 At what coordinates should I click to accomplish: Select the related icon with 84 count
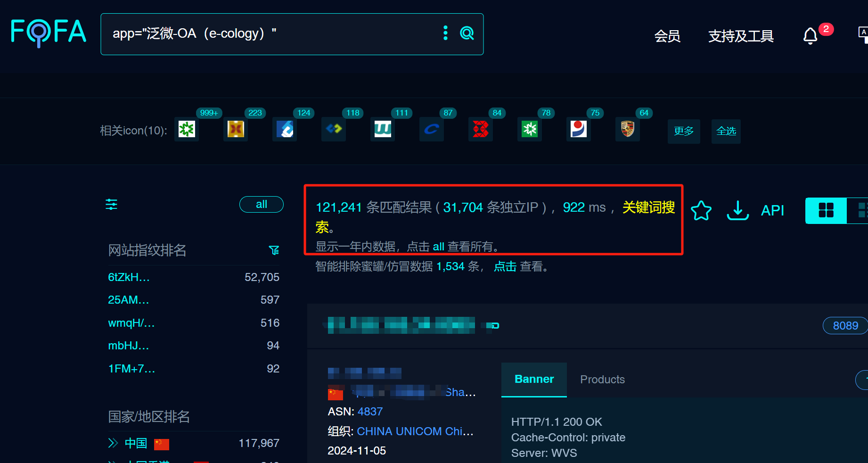[481, 129]
